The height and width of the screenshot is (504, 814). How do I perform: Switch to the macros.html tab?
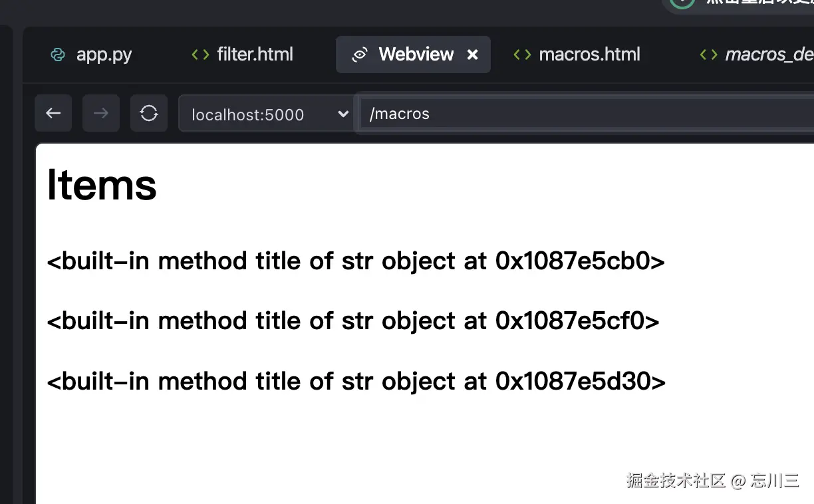[x=589, y=55]
